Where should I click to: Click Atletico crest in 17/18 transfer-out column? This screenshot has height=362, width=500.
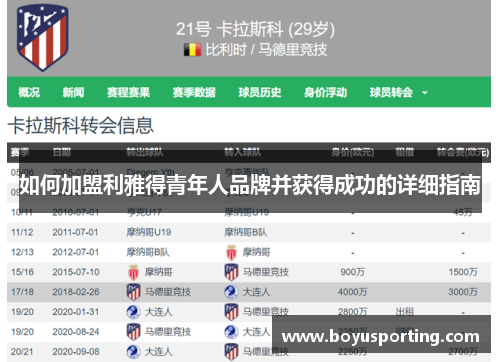point(133,292)
